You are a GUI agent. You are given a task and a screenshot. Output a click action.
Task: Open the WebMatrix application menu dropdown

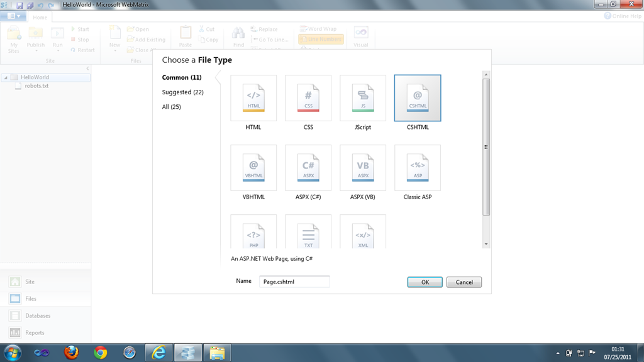[14, 16]
